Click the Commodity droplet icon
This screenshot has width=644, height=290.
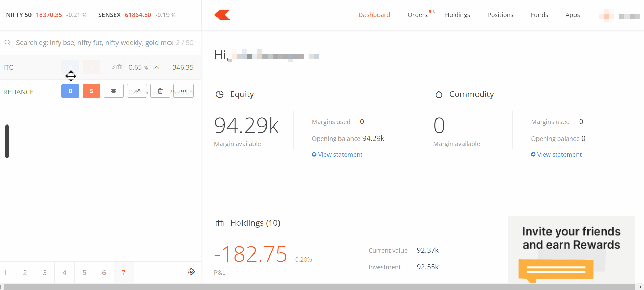coord(439,94)
